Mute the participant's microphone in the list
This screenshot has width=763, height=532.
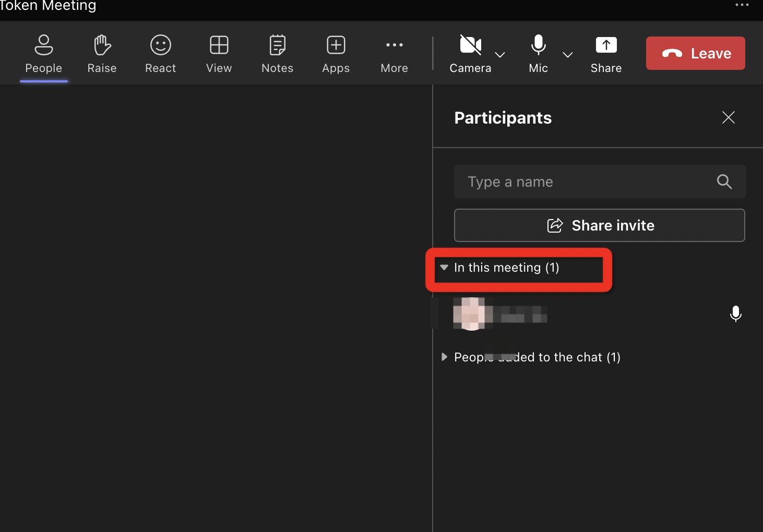736,314
